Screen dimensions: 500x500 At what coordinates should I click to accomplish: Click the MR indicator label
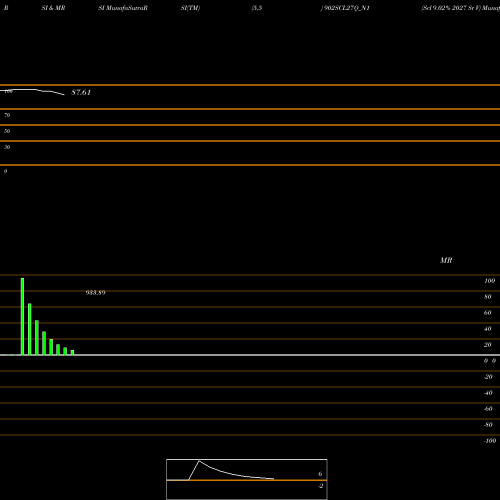446,260
